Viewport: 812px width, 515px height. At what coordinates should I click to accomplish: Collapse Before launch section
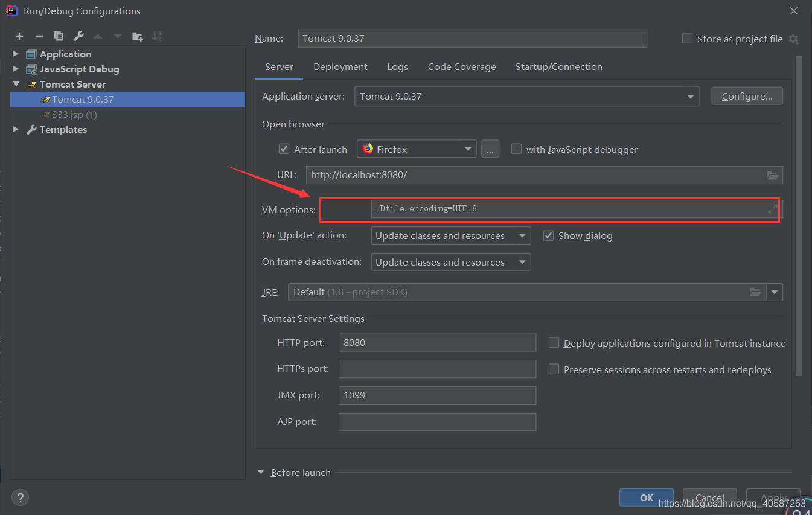[261, 472]
